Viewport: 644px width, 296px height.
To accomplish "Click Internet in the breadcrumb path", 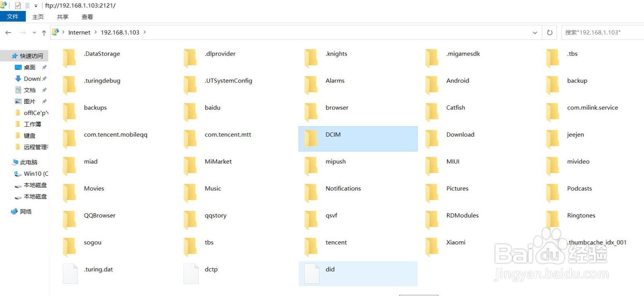I will [x=79, y=33].
